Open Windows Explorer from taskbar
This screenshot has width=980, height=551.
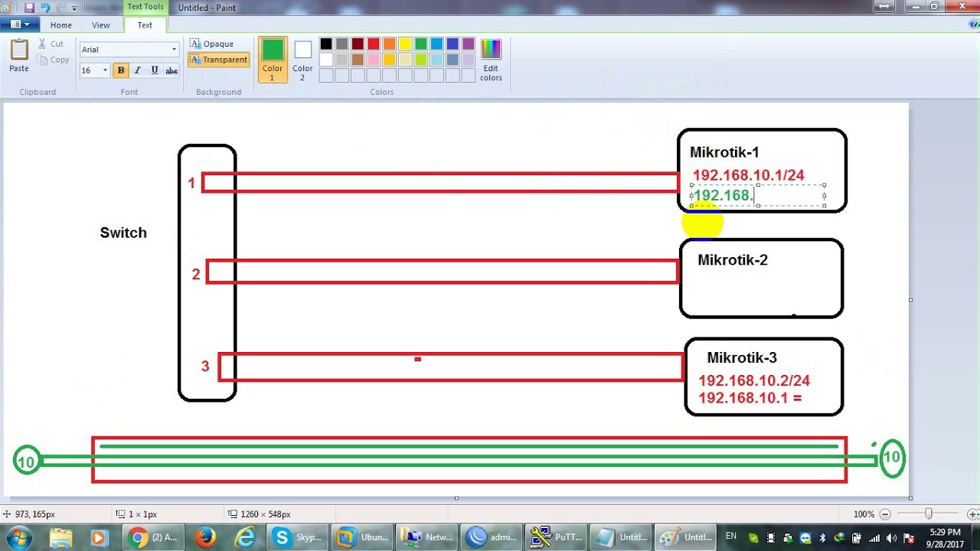60,537
